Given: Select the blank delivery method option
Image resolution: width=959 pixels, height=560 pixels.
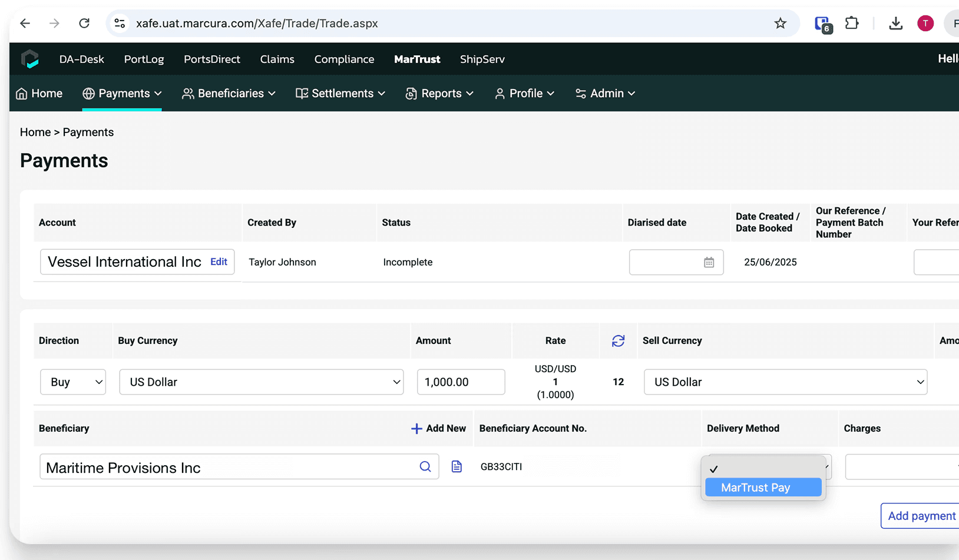Looking at the screenshot, I should pos(763,469).
